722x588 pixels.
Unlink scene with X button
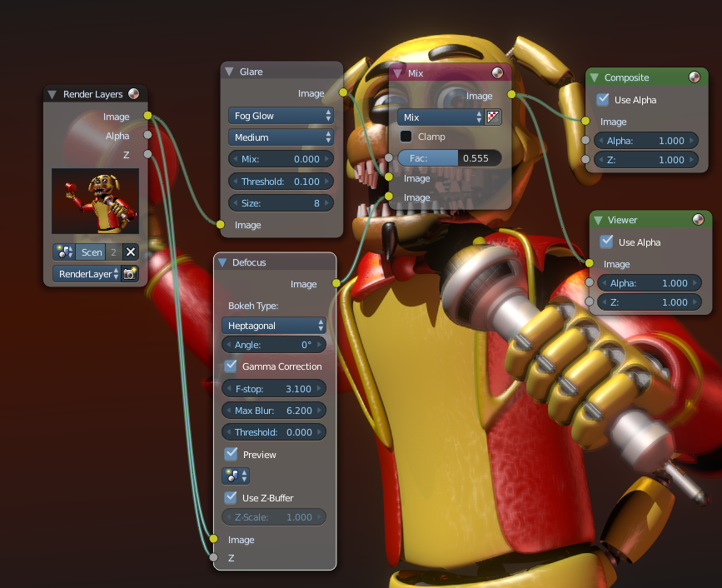pos(131,252)
